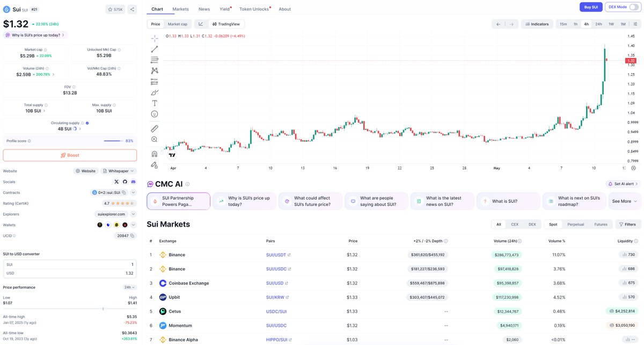The height and width of the screenshot is (345, 644).
Task: Select the crosshair cursor chart tool
Action: [x=155, y=38]
